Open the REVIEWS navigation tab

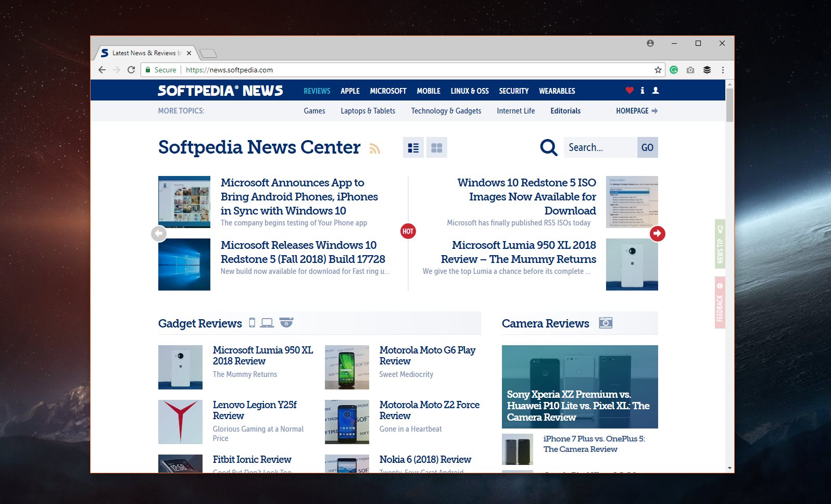pyautogui.click(x=317, y=91)
